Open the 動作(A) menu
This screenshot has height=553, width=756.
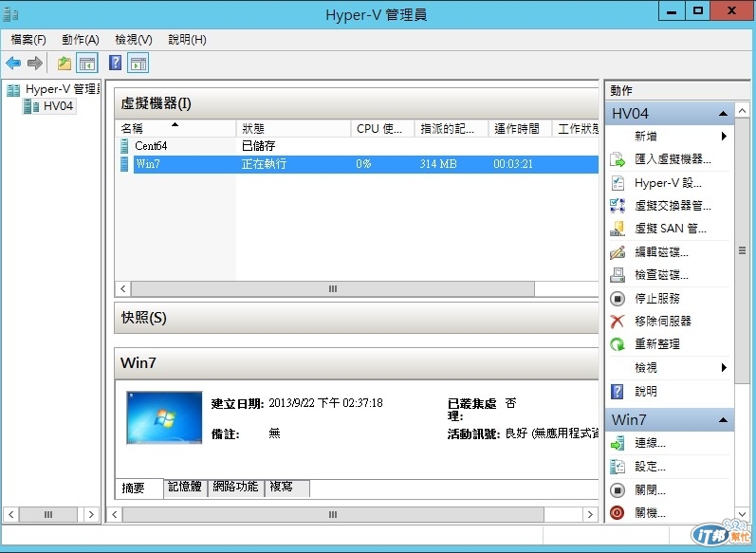81,40
